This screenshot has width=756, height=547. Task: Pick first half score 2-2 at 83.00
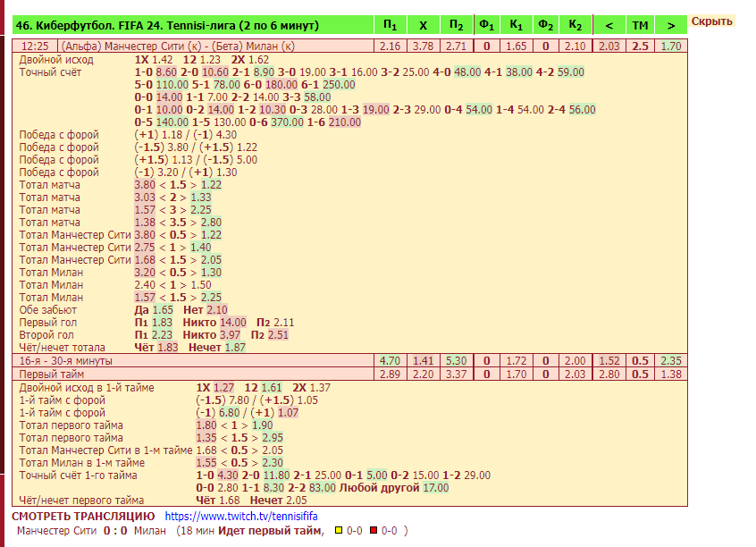322,488
